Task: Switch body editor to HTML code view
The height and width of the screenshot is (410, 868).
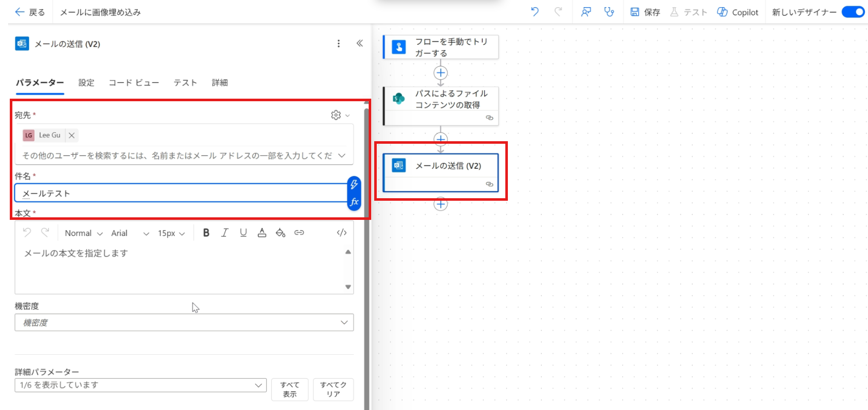Action: tap(341, 233)
